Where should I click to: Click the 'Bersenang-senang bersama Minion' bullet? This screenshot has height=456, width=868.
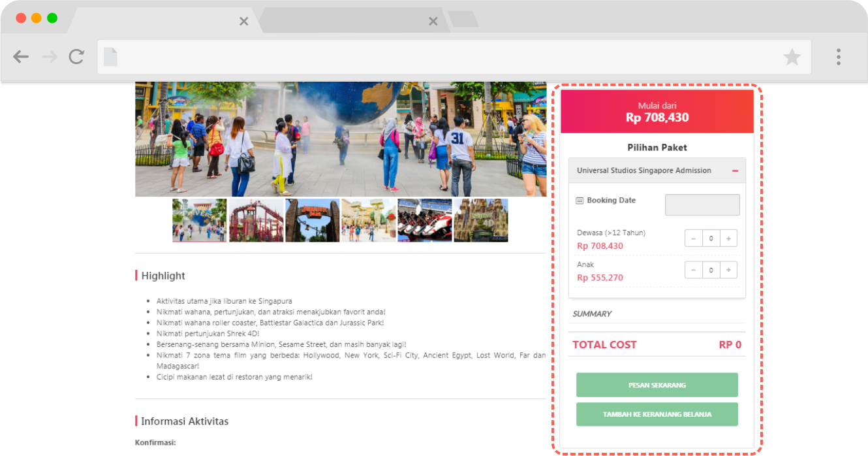[x=281, y=344]
